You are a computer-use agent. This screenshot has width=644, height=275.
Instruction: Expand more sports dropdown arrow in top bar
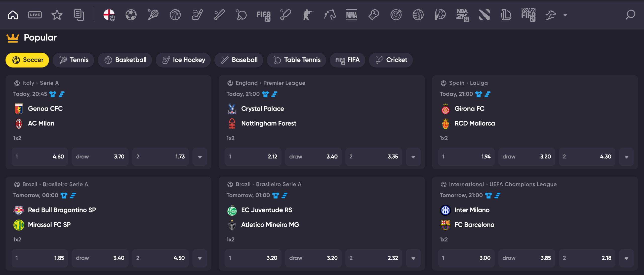point(565,15)
